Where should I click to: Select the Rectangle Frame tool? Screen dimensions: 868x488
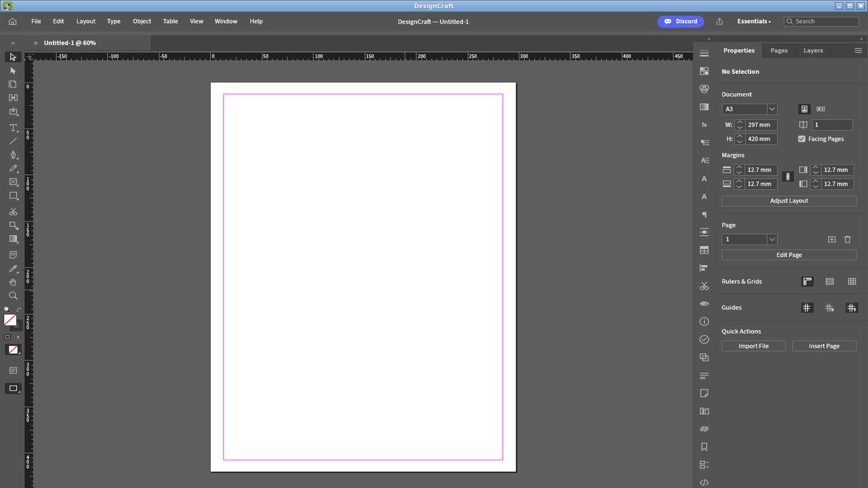(x=13, y=182)
